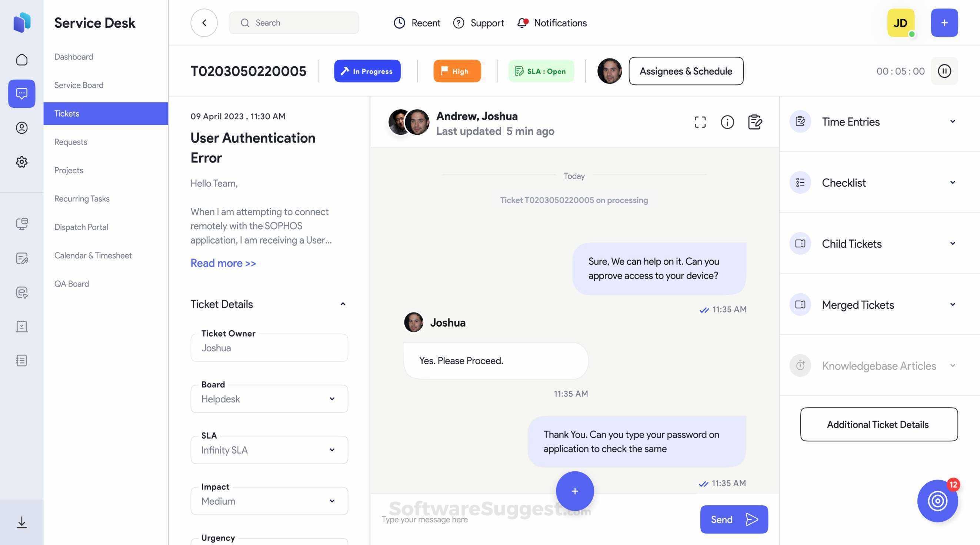Open the Board Helpdesk dropdown
The height and width of the screenshot is (545, 980).
[x=269, y=399]
